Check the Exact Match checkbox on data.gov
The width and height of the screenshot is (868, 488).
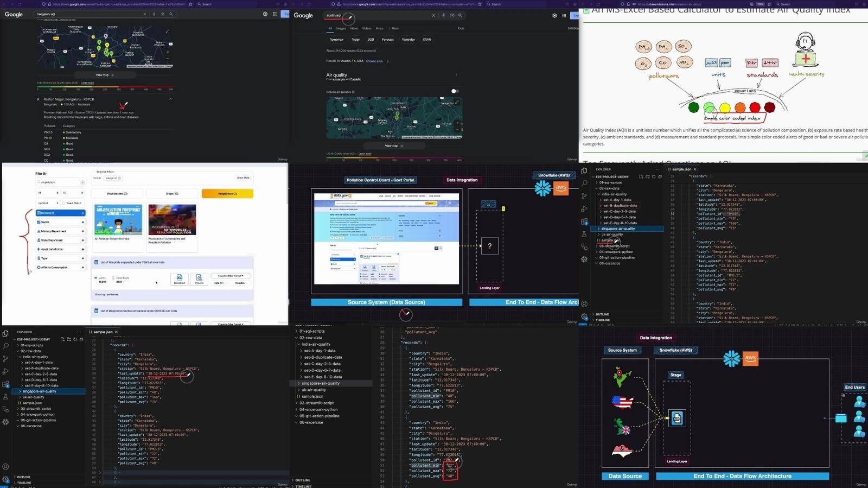tap(63, 203)
